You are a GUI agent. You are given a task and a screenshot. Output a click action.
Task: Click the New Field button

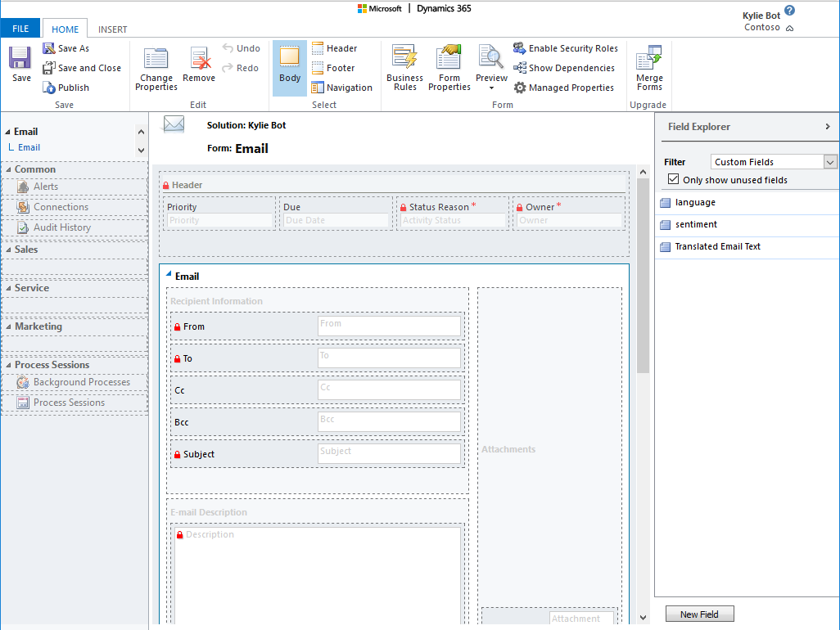[699, 614]
